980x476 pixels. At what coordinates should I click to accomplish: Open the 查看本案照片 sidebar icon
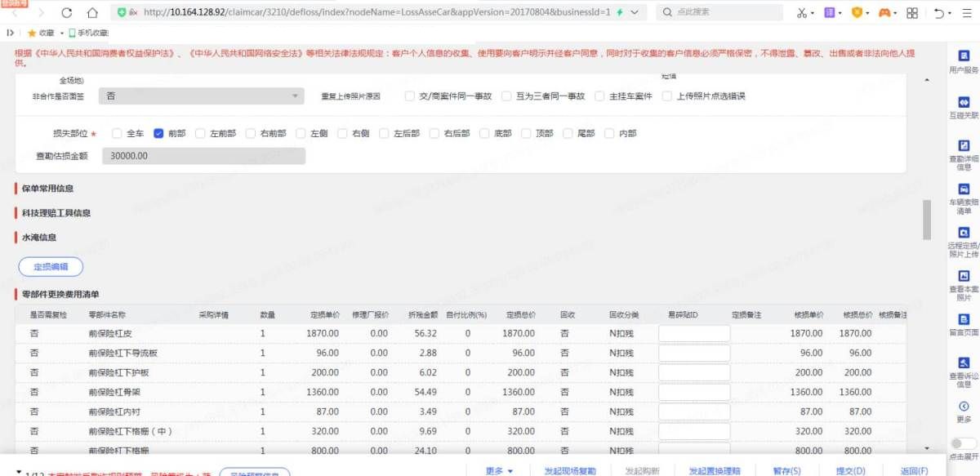pyautogui.click(x=964, y=276)
